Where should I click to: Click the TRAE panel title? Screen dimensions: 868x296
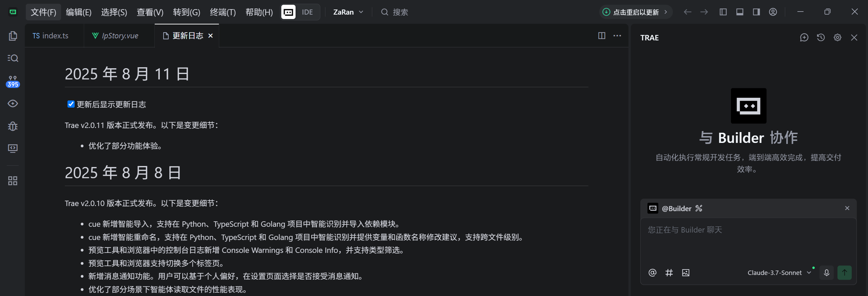click(649, 38)
